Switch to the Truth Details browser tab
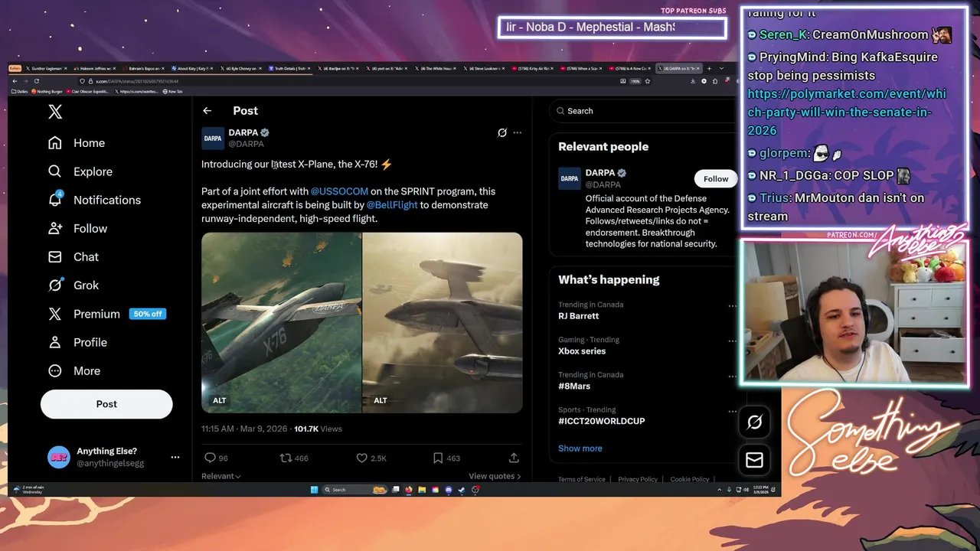 pyautogui.click(x=288, y=68)
